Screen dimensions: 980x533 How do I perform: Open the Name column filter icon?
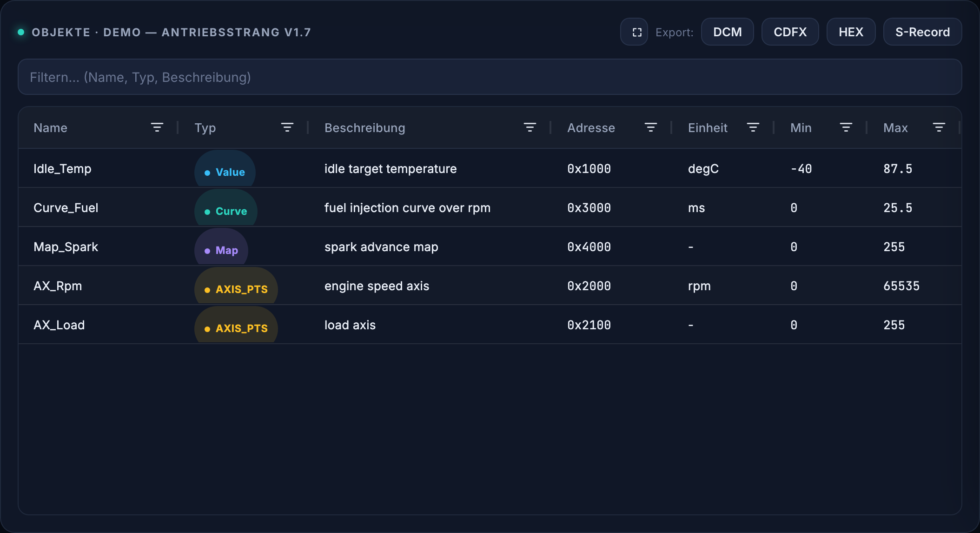(157, 127)
